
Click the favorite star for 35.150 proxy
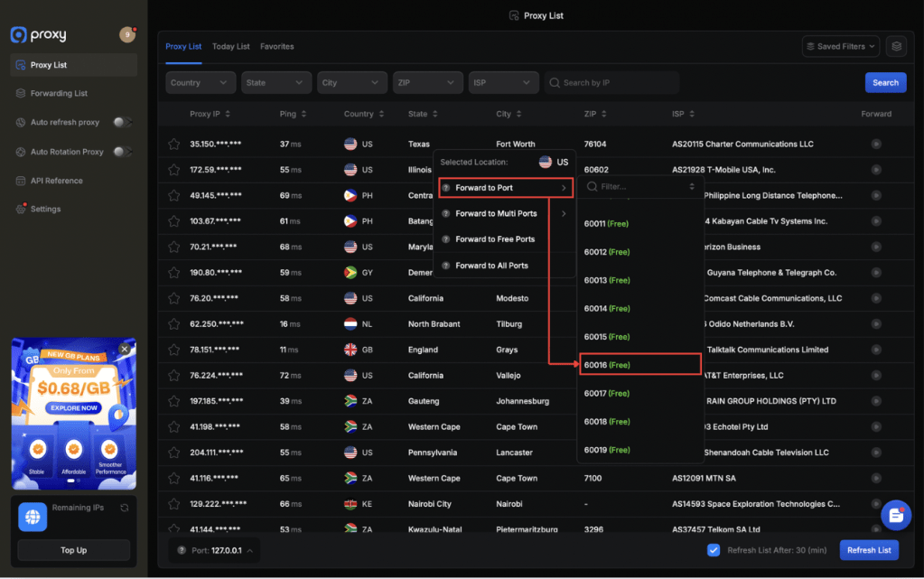pyautogui.click(x=173, y=144)
